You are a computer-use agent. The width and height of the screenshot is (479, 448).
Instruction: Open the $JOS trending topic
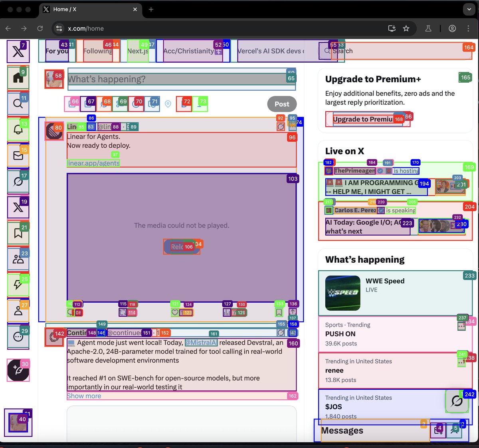(395, 406)
